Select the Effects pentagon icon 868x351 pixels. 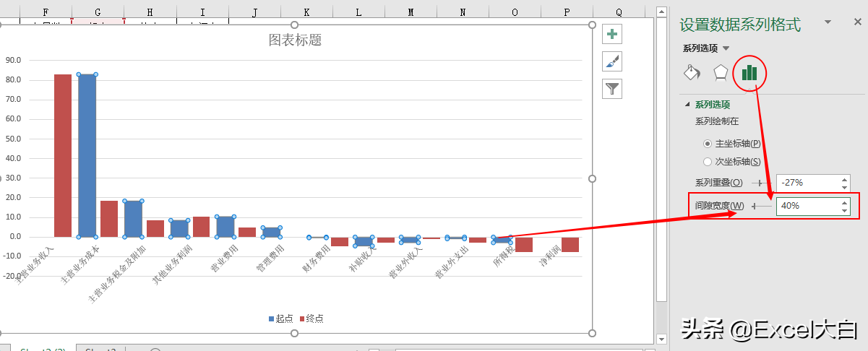tap(721, 72)
